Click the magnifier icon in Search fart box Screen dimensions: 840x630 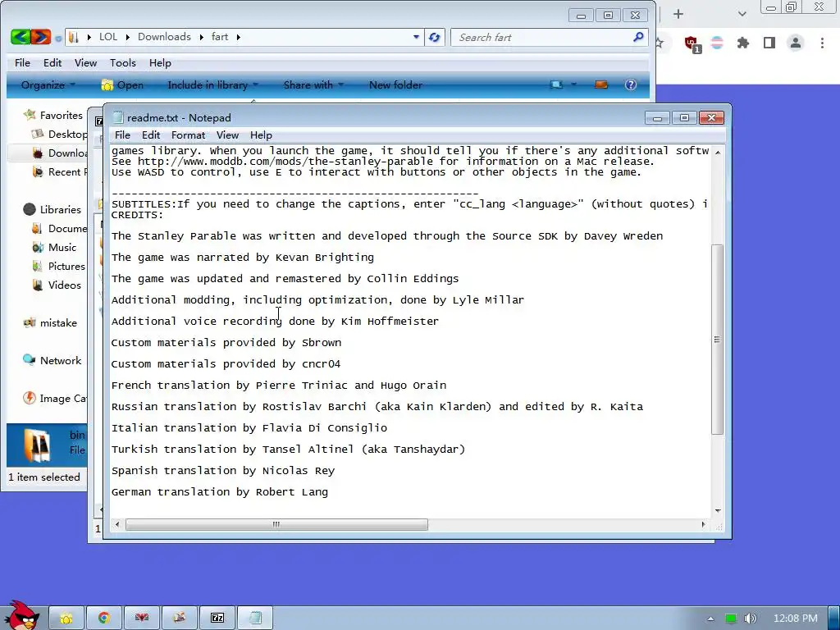pos(637,37)
